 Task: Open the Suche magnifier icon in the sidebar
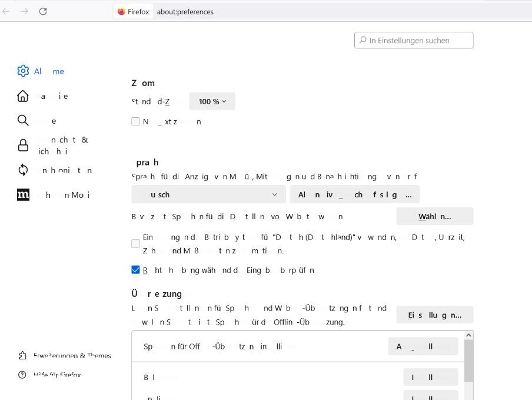[x=23, y=121]
